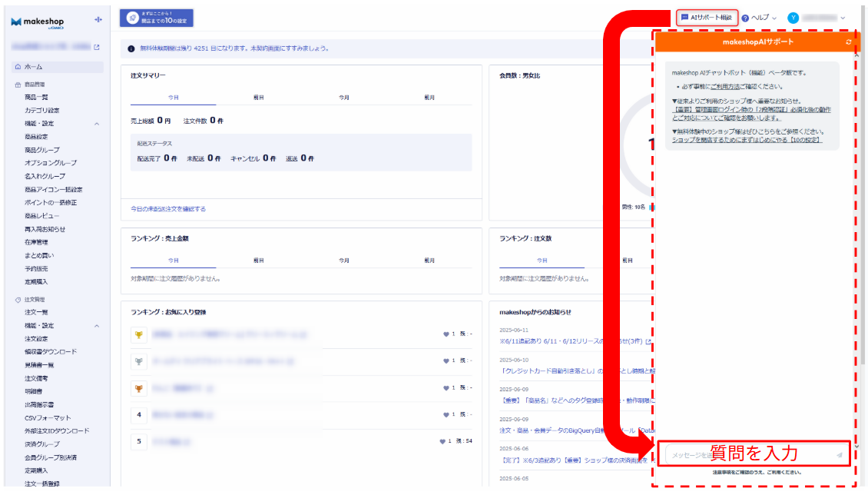
Task: Click the rocket icon on 開店までの10の設定 banner
Action: (132, 18)
